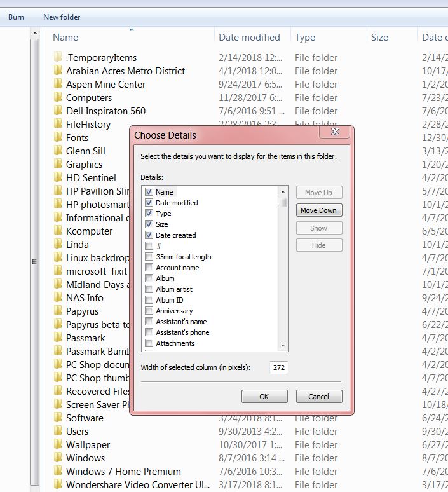
Task: Click the Move Up button
Action: click(x=319, y=193)
